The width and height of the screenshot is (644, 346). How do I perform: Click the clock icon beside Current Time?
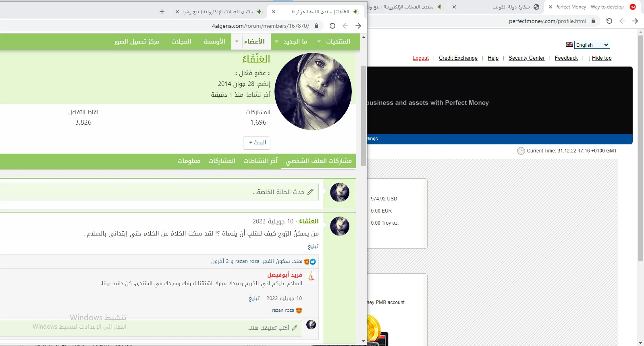[521, 151]
